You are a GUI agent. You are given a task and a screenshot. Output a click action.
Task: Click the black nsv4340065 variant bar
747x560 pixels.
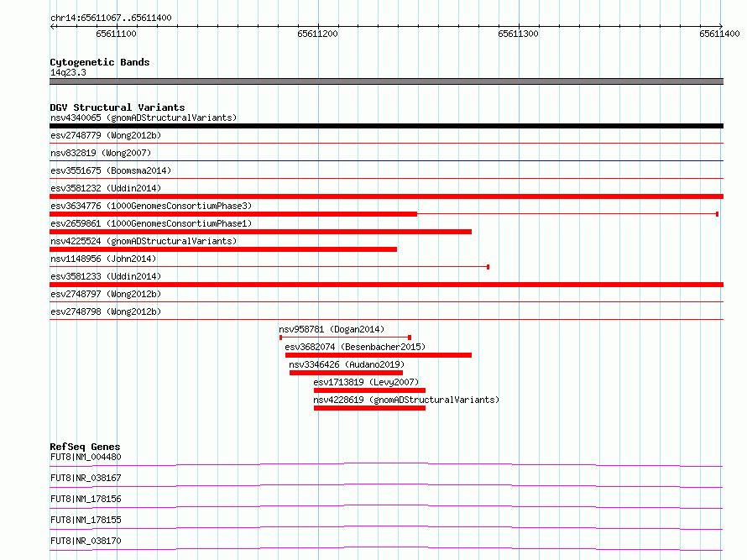click(386, 126)
